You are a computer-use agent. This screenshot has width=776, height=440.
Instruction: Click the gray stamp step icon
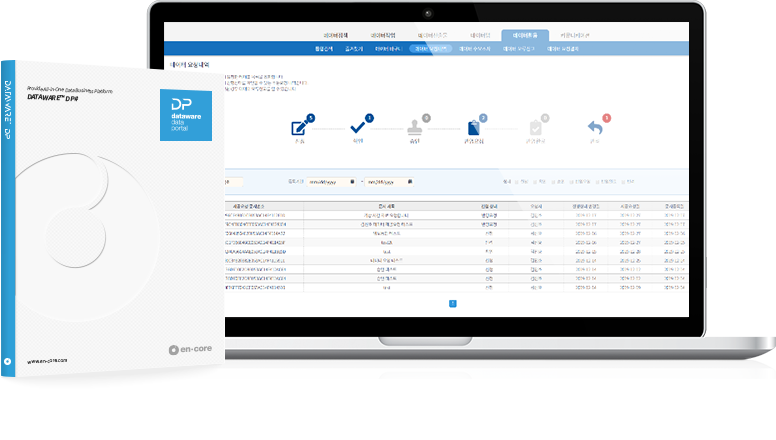[415, 128]
